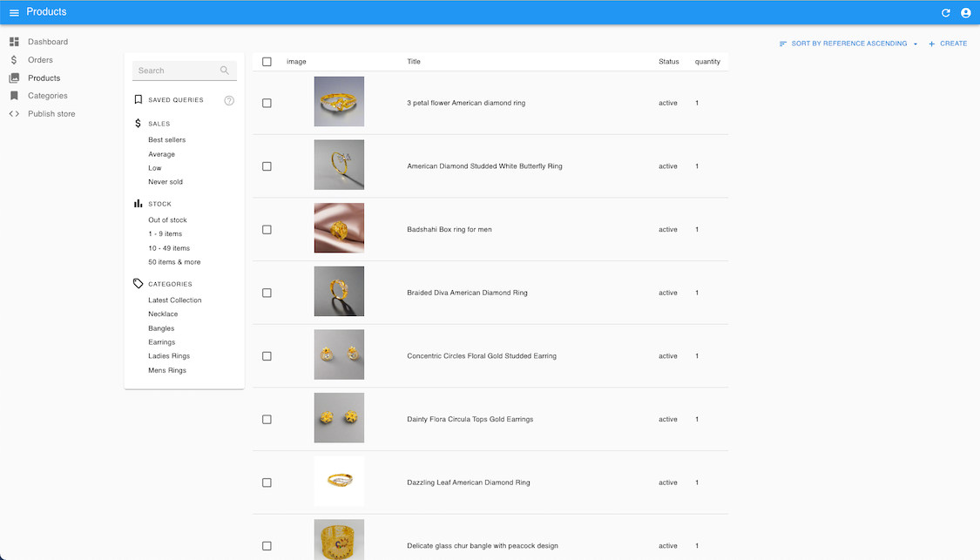Viewport: 980px width, 560px height.
Task: Click the refresh icon in top bar
Action: coord(946,12)
